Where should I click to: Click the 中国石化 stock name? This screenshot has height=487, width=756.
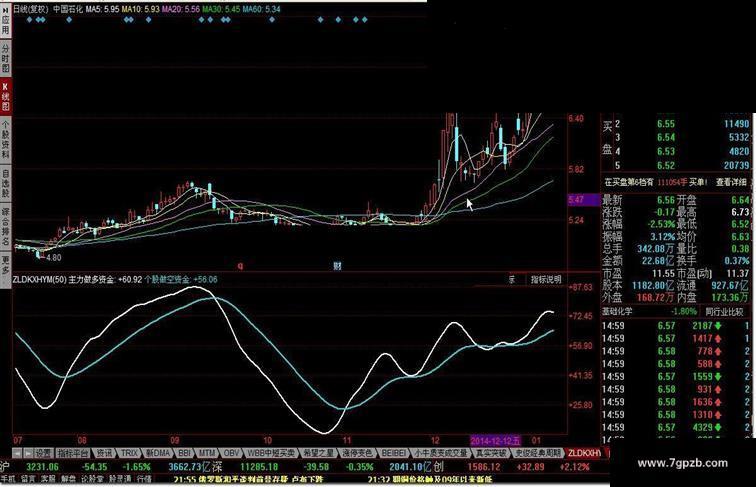coord(68,9)
